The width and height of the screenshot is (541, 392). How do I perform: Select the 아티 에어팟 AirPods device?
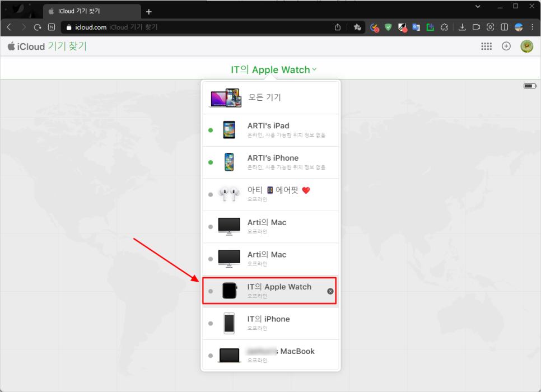pos(270,195)
